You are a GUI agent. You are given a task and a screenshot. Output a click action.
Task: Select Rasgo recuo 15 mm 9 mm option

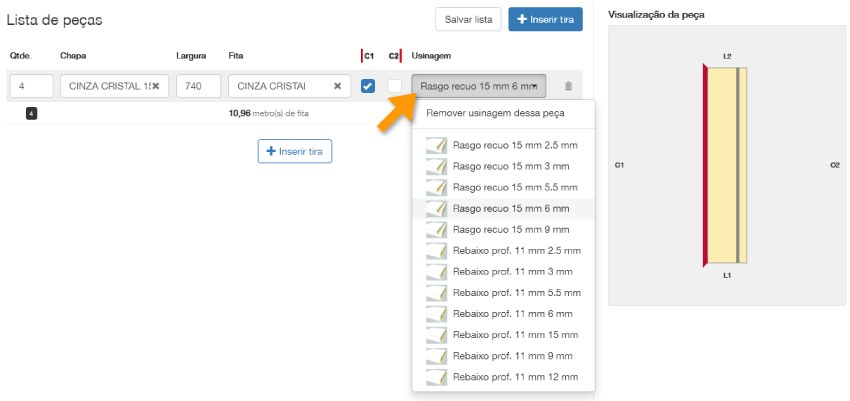coord(503,230)
